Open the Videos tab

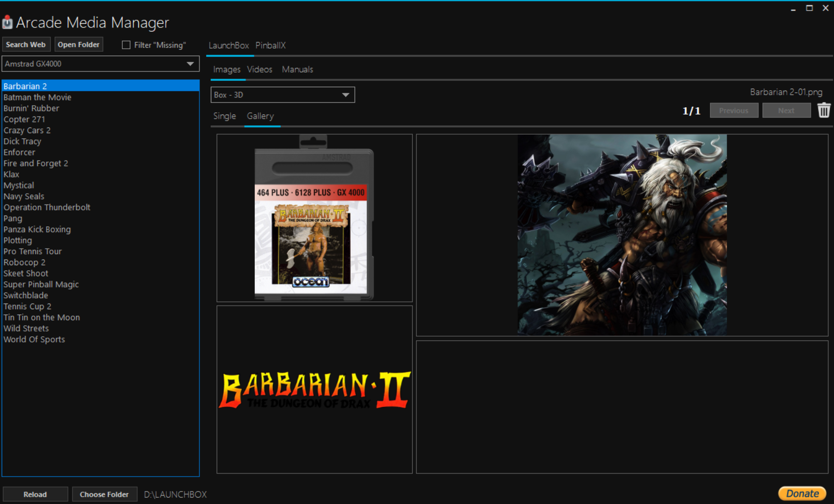[x=260, y=69]
